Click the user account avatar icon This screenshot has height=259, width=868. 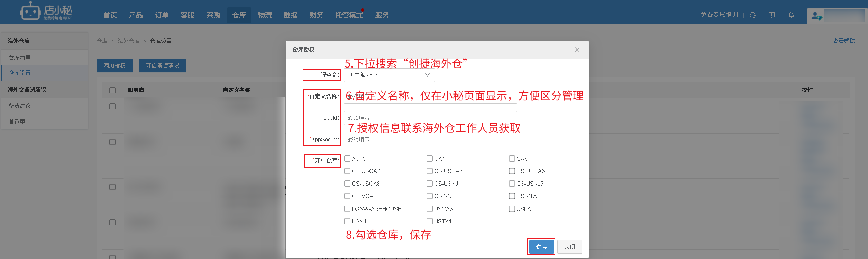click(x=816, y=16)
